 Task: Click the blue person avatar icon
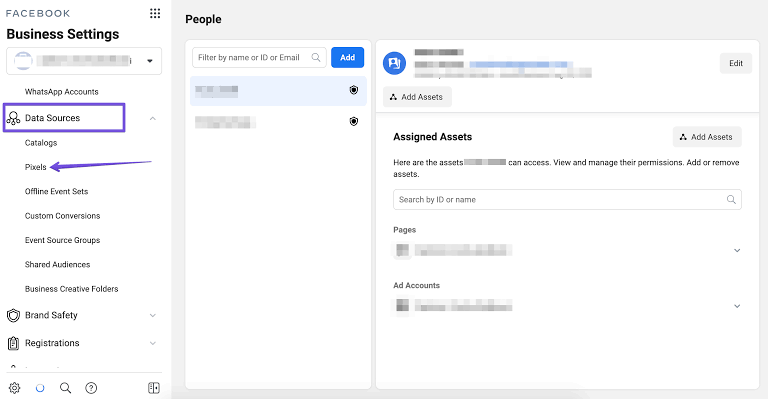394,63
